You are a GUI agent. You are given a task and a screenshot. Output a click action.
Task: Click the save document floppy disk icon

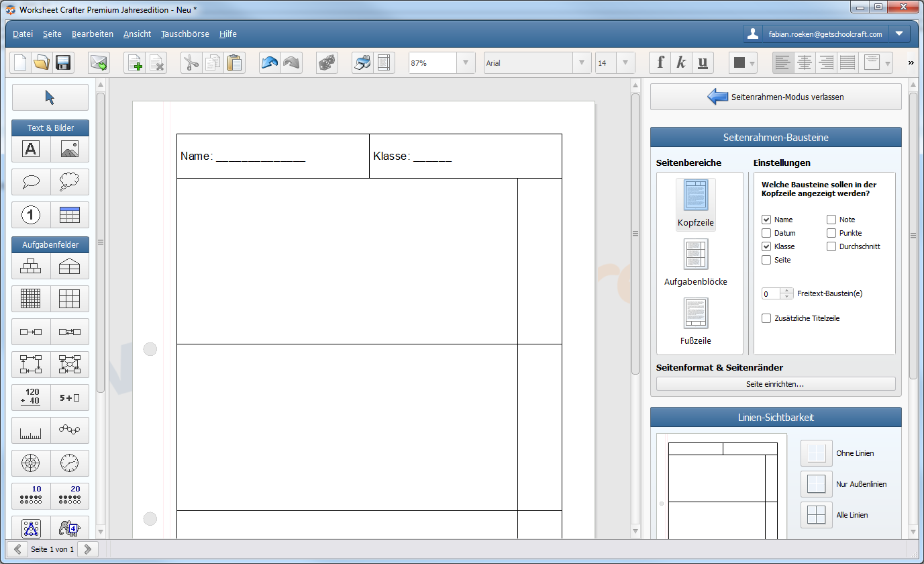tap(63, 63)
